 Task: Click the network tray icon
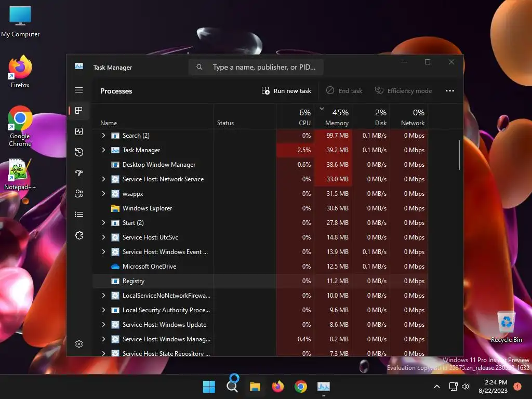[x=453, y=387]
